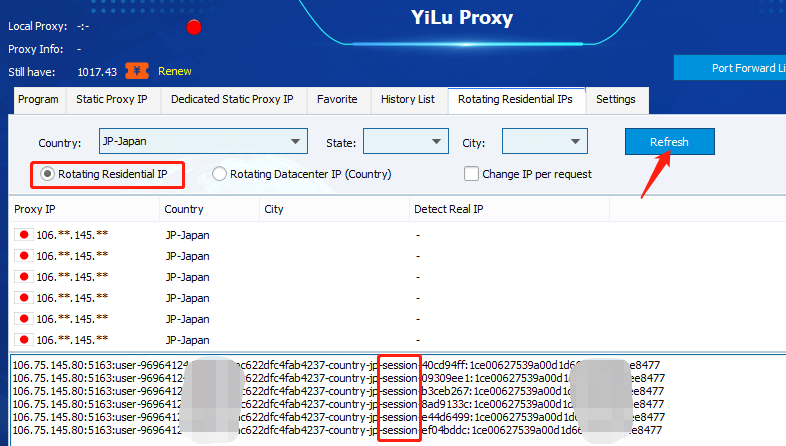Click proxy string with session 09309ee1
Screen dimensions: 786x446
pos(339,378)
